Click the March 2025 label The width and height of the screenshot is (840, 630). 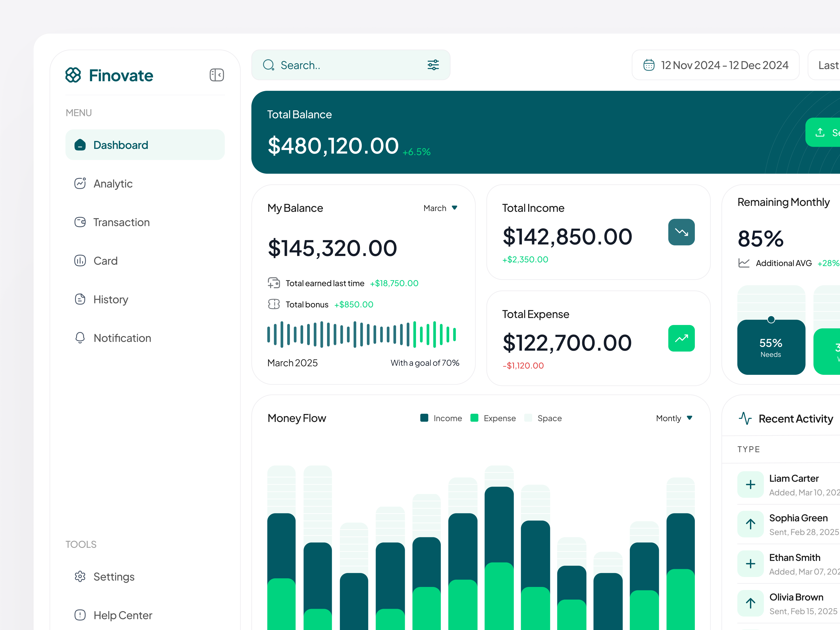click(x=292, y=363)
